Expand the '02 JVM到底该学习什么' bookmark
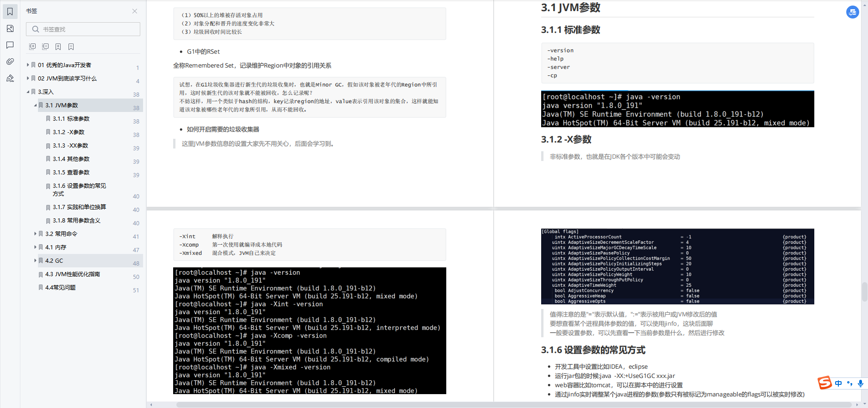The width and height of the screenshot is (868, 408). 28,78
